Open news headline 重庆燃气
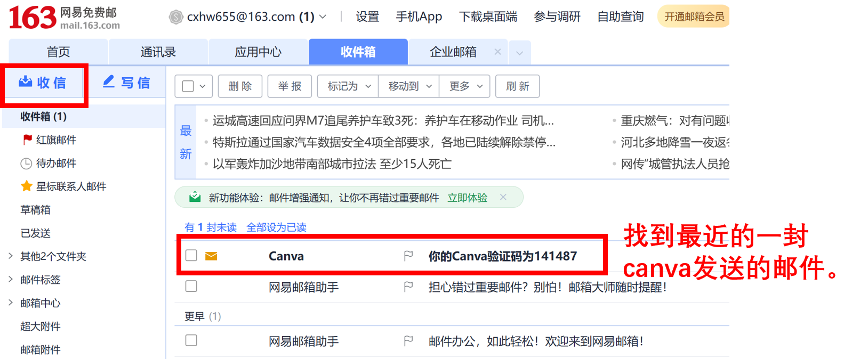Viewport: 868px width, 359px height. [x=675, y=121]
